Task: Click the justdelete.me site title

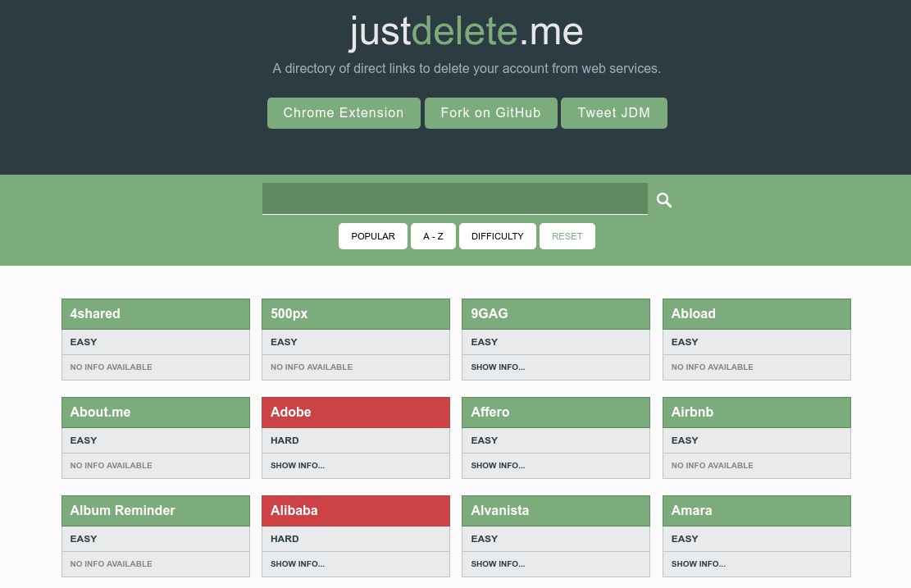Action: pyautogui.click(x=466, y=31)
